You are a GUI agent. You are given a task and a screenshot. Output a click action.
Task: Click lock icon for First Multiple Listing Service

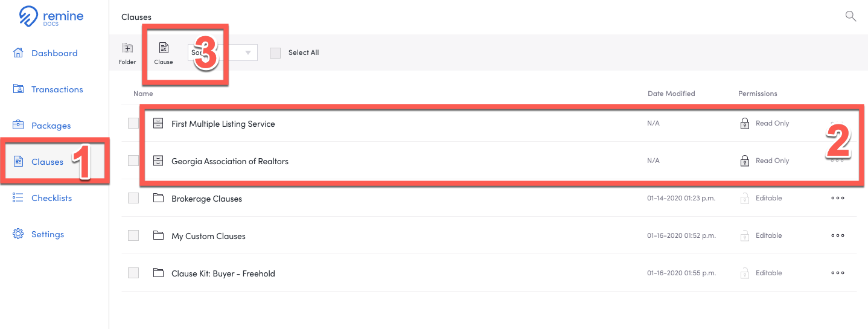[x=745, y=123]
